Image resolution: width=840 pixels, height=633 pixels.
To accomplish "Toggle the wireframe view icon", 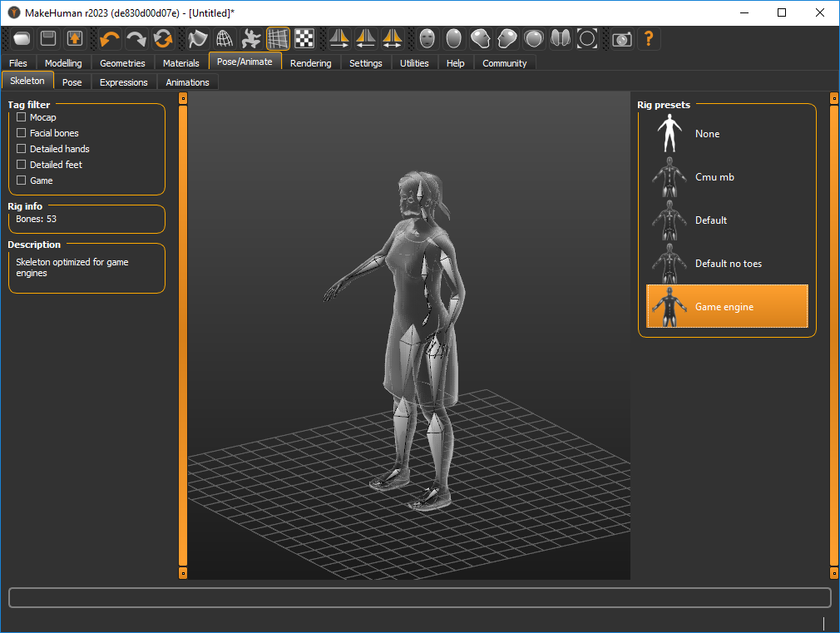I will click(225, 38).
